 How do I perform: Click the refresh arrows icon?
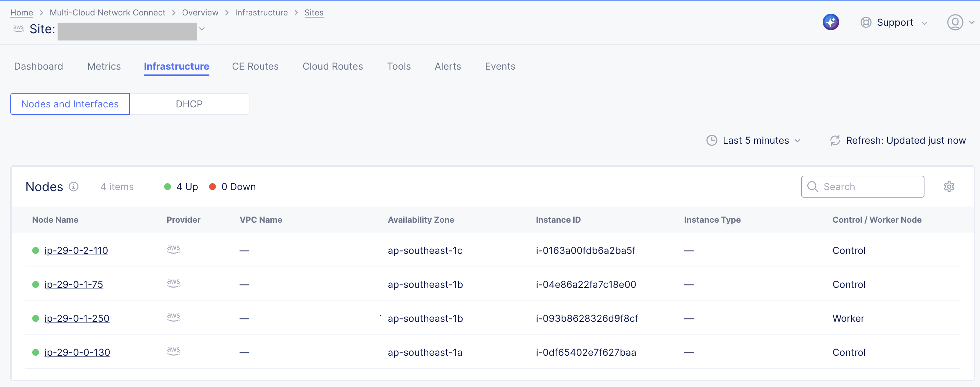pos(835,141)
